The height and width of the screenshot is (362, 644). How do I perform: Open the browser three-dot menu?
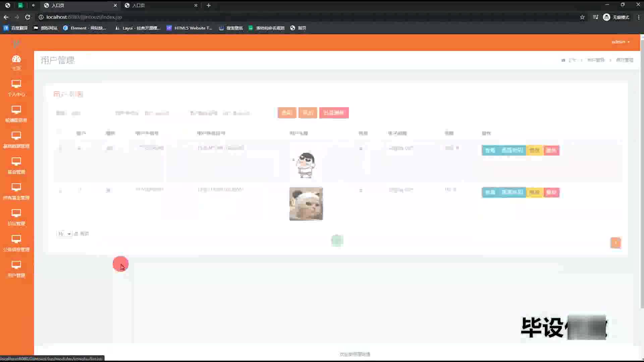638,17
